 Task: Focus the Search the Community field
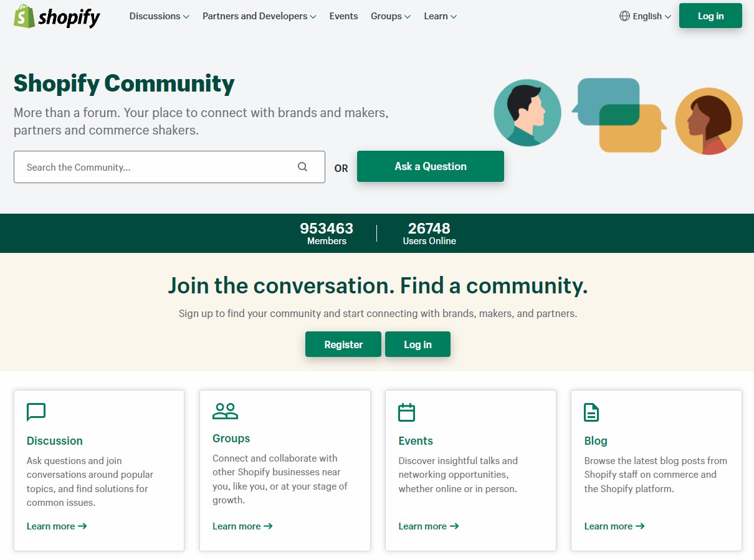pyautogui.click(x=156, y=167)
